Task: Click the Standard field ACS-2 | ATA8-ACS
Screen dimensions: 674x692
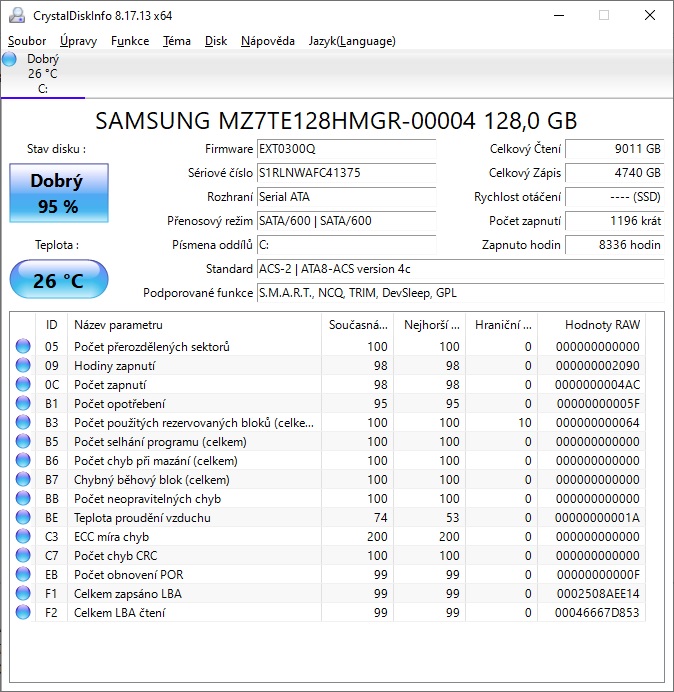Action: coord(460,269)
